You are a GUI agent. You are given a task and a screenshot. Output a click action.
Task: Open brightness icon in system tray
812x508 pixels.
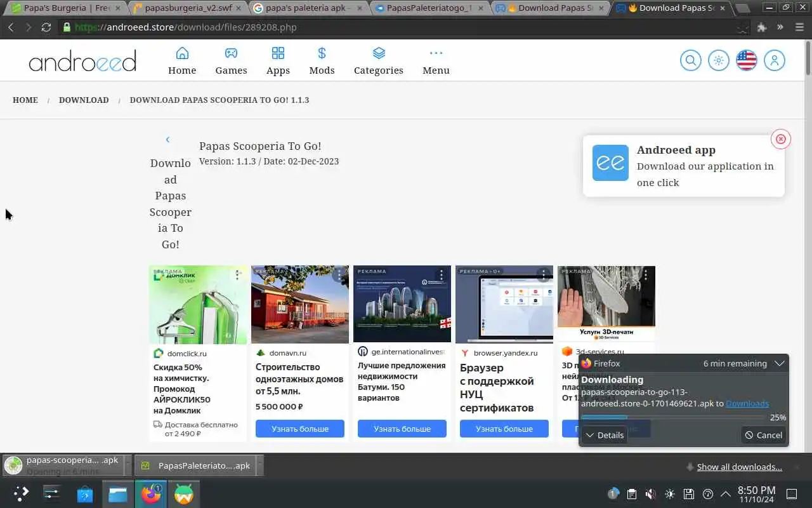(670, 494)
